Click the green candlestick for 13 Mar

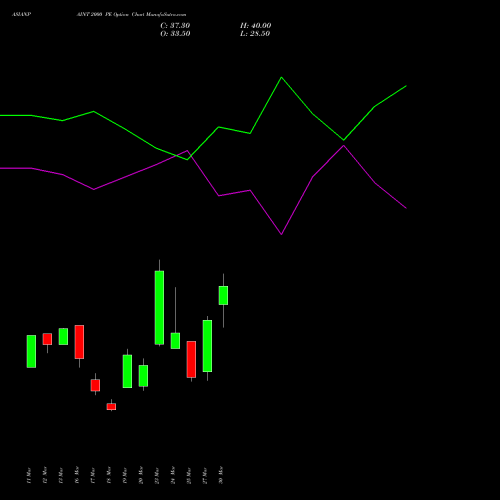click(x=63, y=336)
